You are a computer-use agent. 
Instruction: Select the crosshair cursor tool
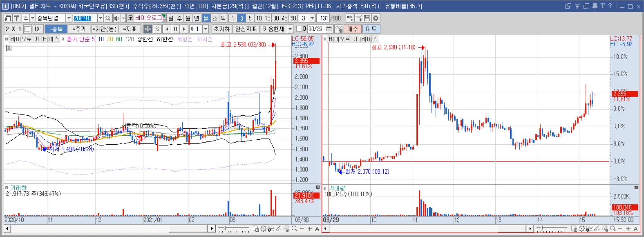pyautogui.click(x=148, y=29)
